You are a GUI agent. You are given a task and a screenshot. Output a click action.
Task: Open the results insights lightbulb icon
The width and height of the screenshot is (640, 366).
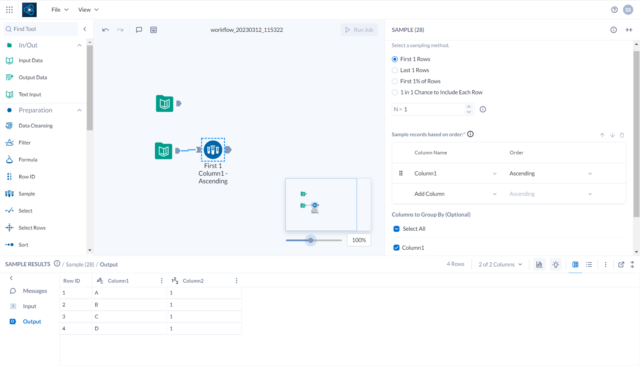pyautogui.click(x=556, y=264)
